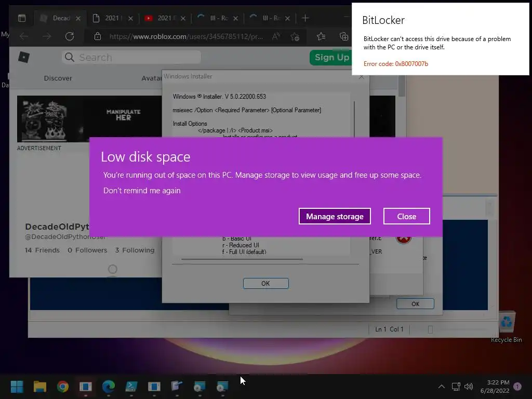Click the browser Back arrow

(x=24, y=36)
